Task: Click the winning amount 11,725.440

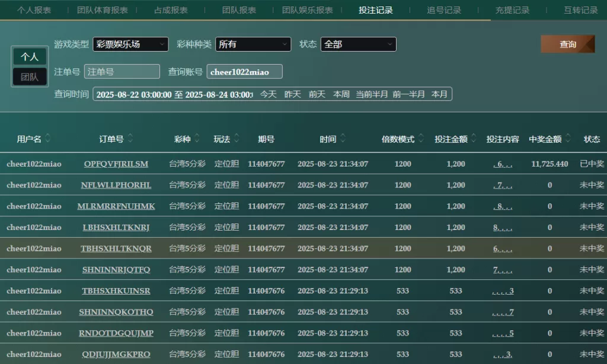Action: click(550, 164)
